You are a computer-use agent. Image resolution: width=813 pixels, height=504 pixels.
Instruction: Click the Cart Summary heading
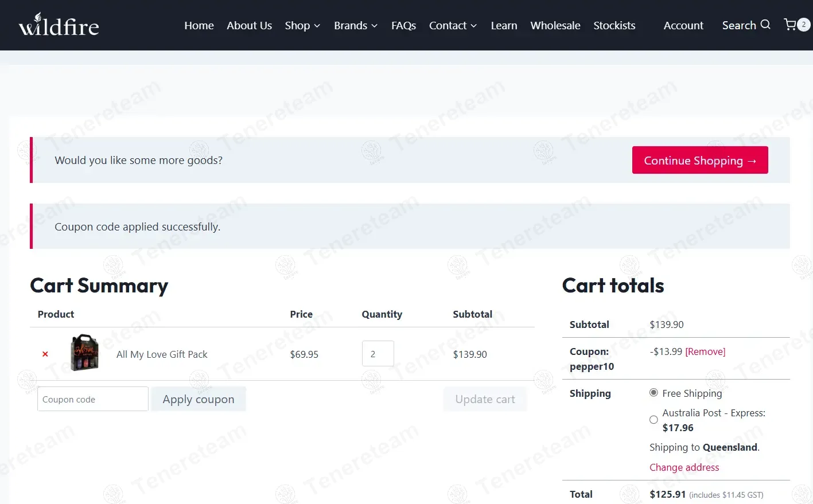coord(99,286)
